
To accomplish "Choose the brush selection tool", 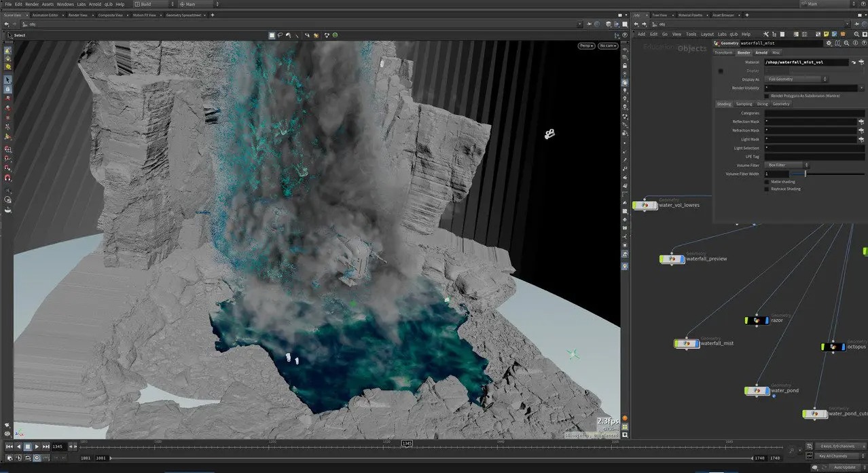I will coord(288,35).
